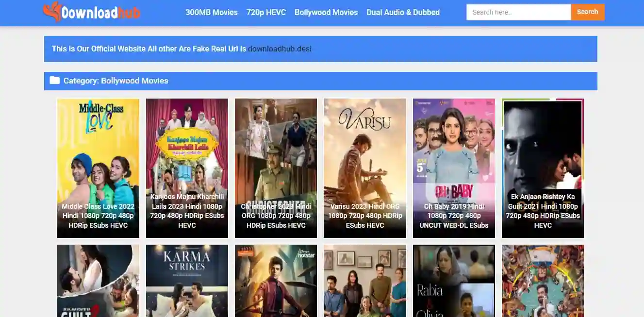Open Ek Anjaan Rishtey Ka Guilt 2021
644x317 pixels.
click(543, 168)
